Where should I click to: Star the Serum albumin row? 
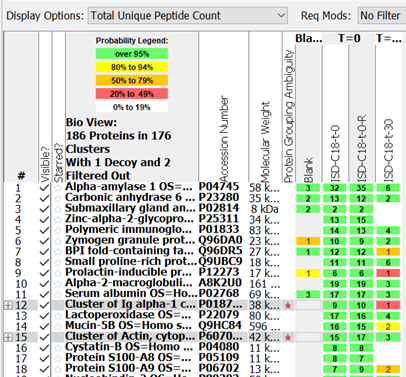pos(58,294)
